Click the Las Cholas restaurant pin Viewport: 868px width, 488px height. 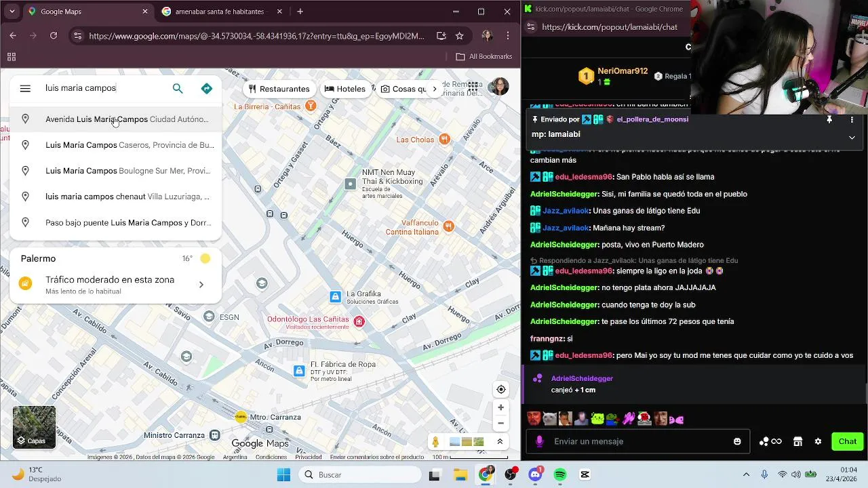(x=444, y=139)
